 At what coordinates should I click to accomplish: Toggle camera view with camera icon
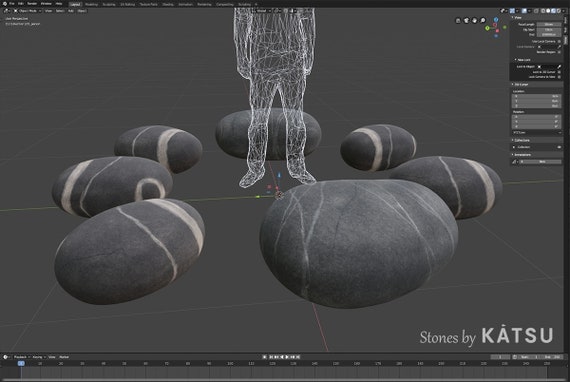point(466,20)
